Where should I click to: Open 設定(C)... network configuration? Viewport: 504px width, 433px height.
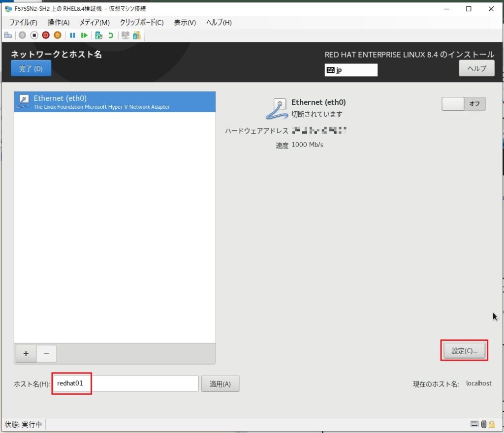coord(465,351)
